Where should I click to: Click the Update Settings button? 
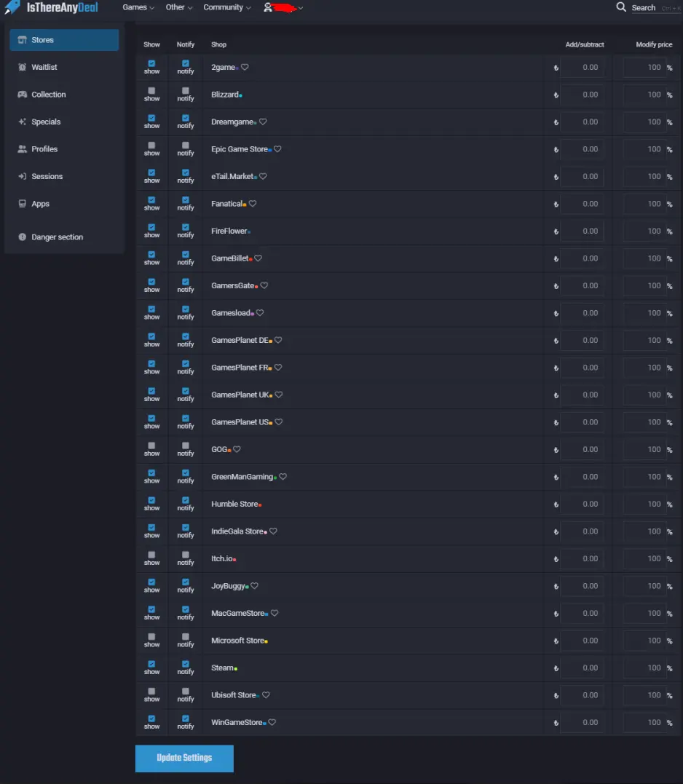tap(184, 758)
